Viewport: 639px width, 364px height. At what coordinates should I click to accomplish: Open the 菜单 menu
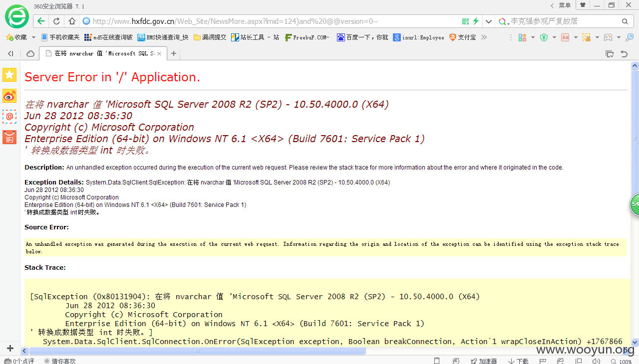pos(565,5)
